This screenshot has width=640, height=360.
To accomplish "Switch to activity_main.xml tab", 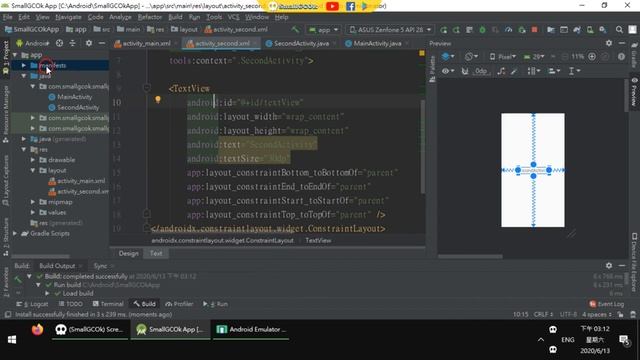I will click(x=146, y=43).
